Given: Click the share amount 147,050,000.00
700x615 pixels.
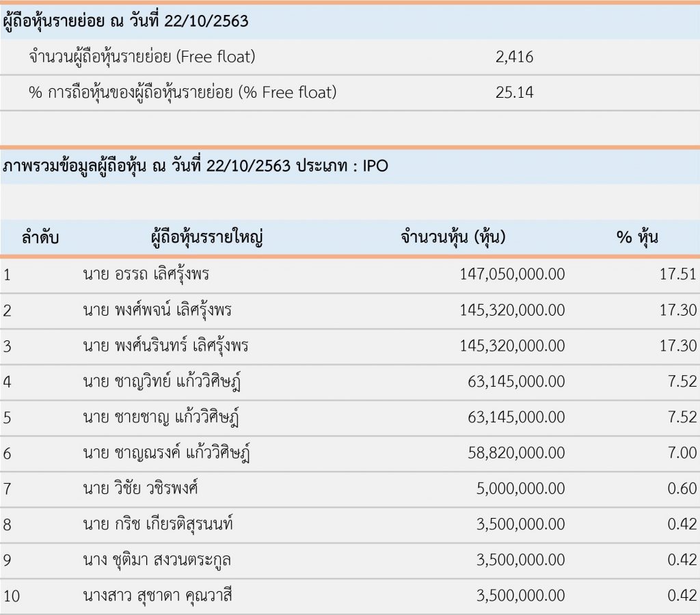Looking at the screenshot, I should click(512, 274).
